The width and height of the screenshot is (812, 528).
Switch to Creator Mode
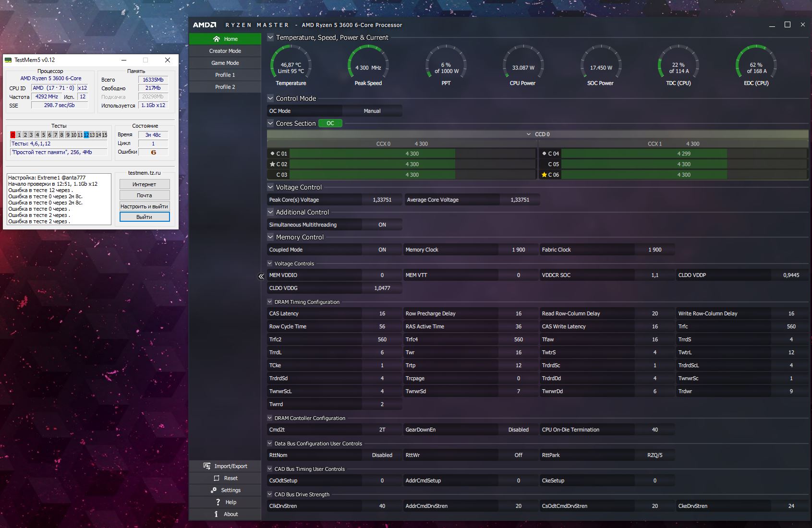click(x=225, y=51)
